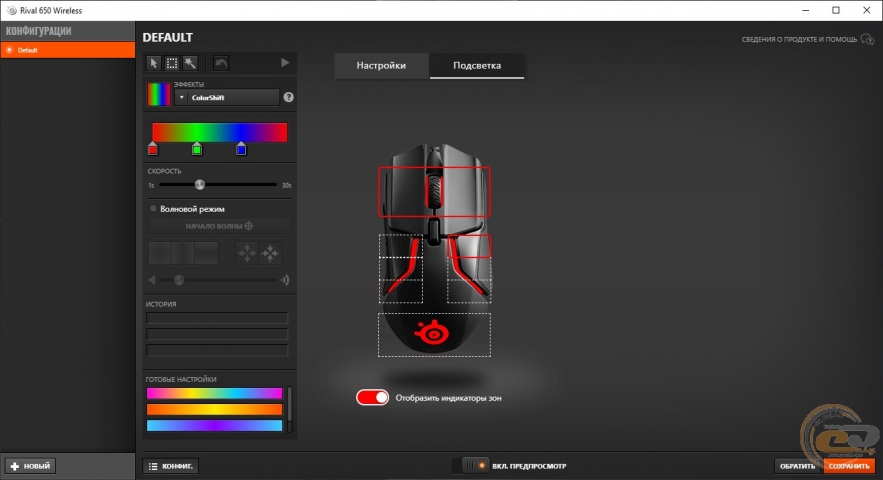Click the inward wave direction arrows icon
This screenshot has height=480, width=883.
tap(270, 253)
